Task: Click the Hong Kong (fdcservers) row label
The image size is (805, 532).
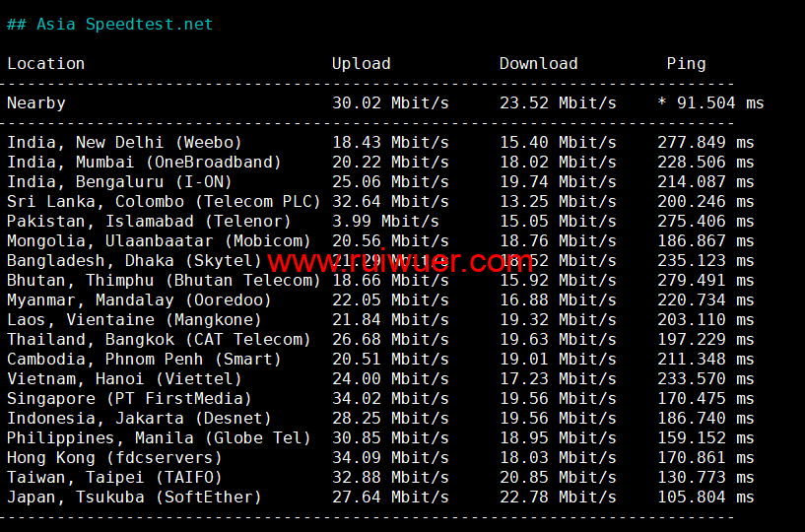Action: coord(114,457)
